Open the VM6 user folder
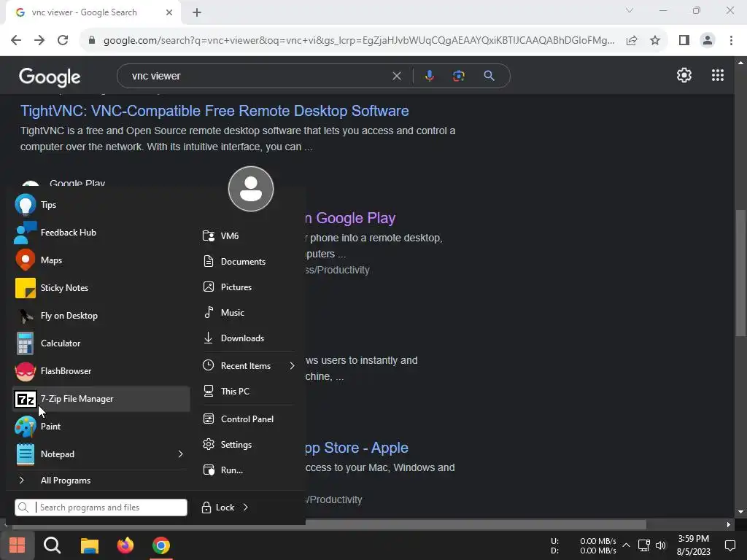 coord(248,236)
